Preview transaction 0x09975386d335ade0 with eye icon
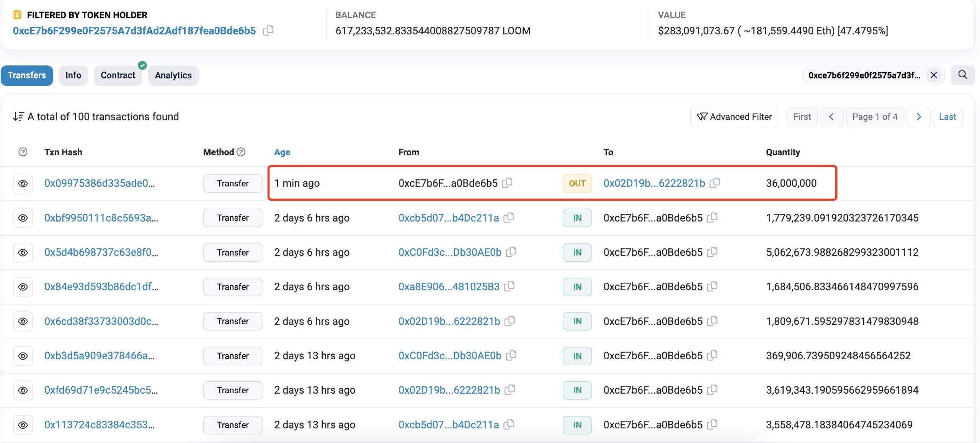Screen dimensions: 980x443 [x=23, y=183]
